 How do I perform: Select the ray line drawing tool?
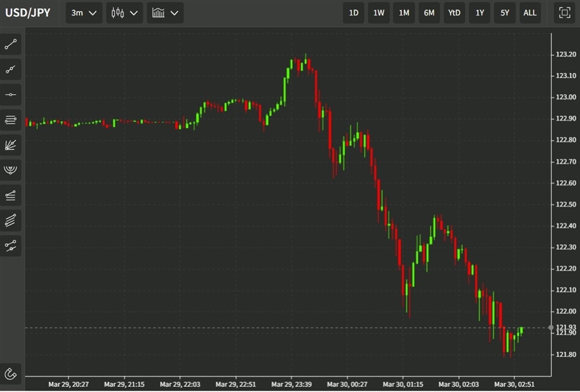pyautogui.click(x=10, y=70)
